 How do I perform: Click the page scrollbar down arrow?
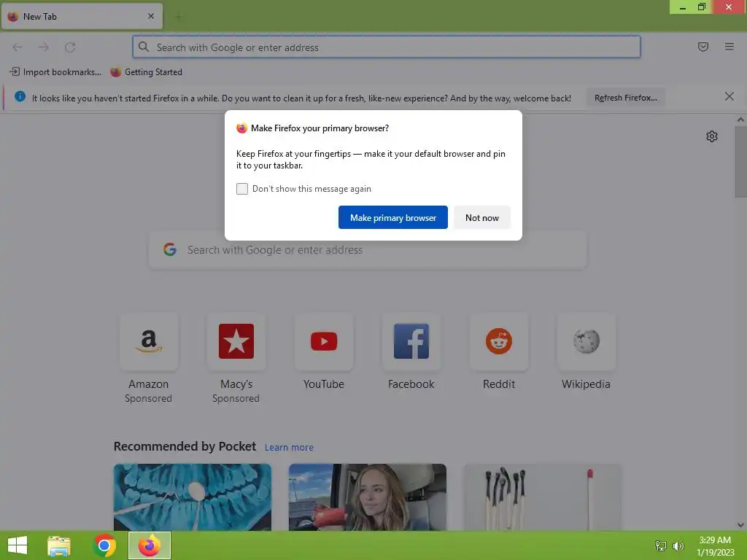click(x=740, y=525)
